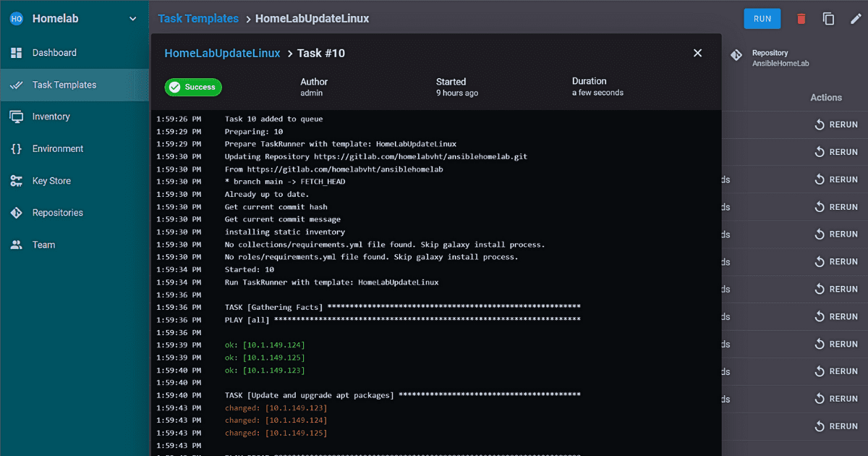Close the Task #10 dialog
The image size is (868, 456).
[x=697, y=53]
